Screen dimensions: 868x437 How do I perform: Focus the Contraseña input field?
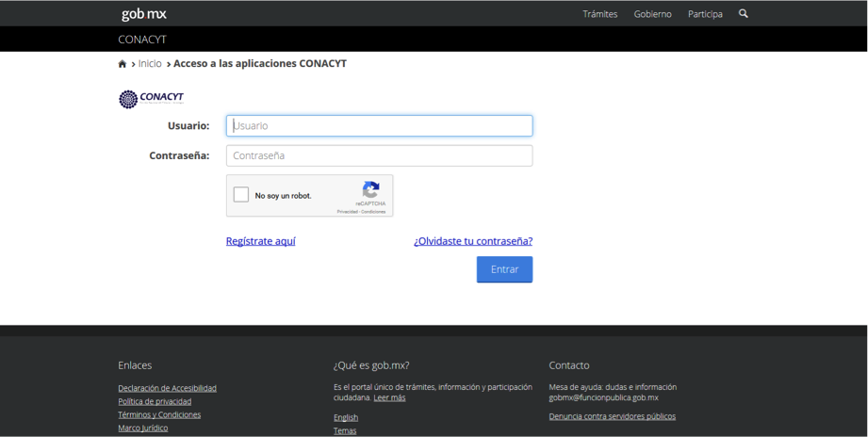pos(379,155)
